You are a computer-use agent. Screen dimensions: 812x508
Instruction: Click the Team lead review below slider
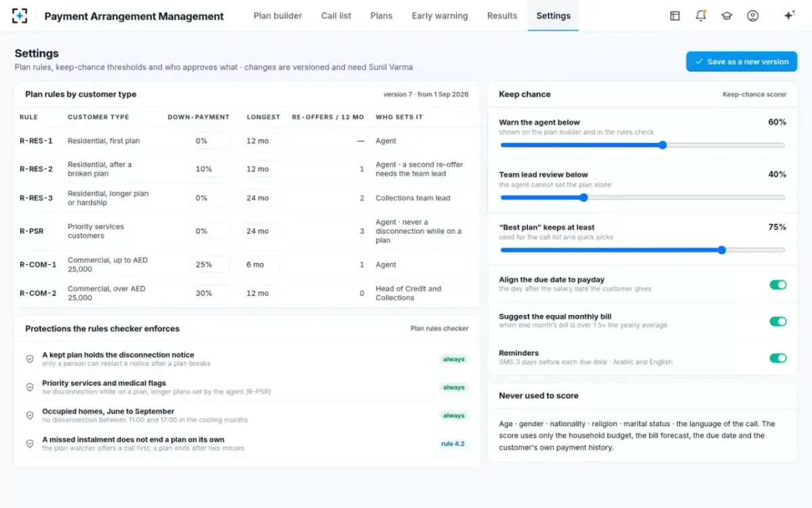(642, 198)
